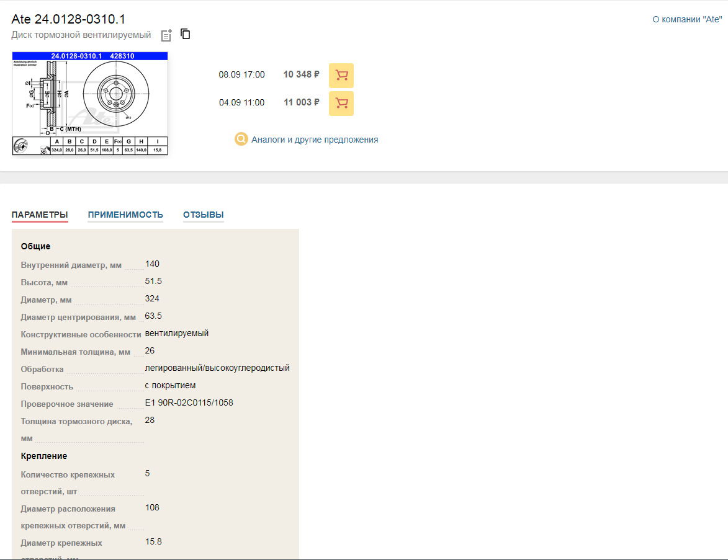The width and height of the screenshot is (728, 560).
Task: Switch to the ПРИМЕНИМОСТЬ tab
Action: [x=125, y=215]
